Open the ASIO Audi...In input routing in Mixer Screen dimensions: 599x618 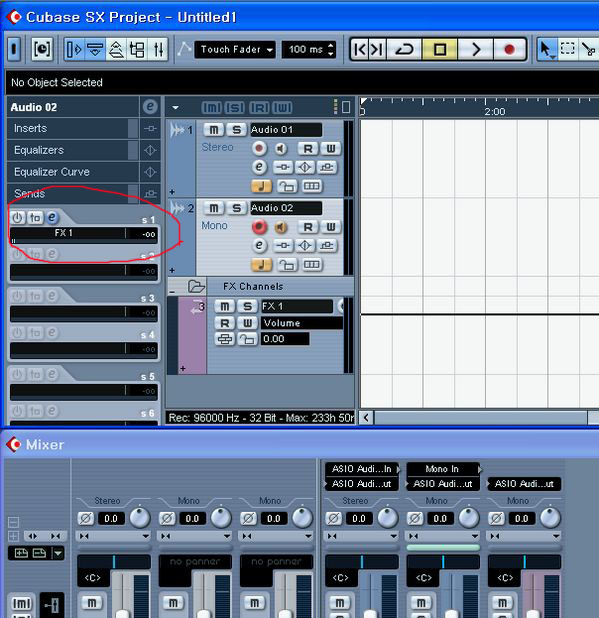[361, 469]
